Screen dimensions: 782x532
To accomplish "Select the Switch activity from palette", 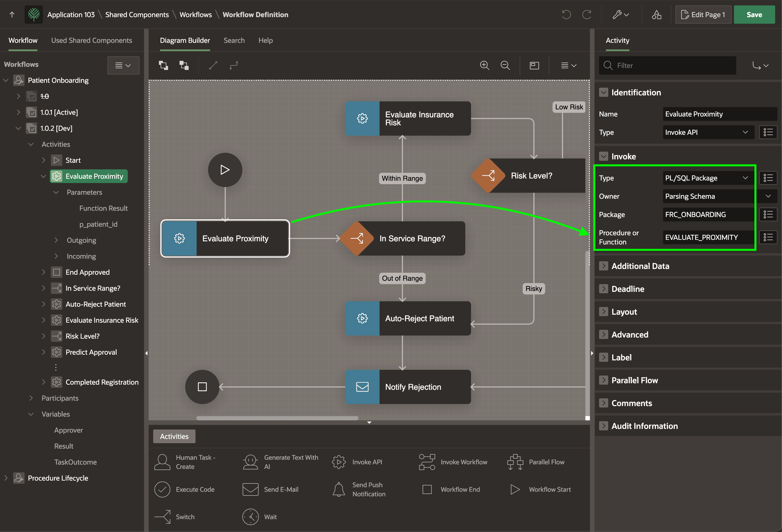I will (175, 517).
